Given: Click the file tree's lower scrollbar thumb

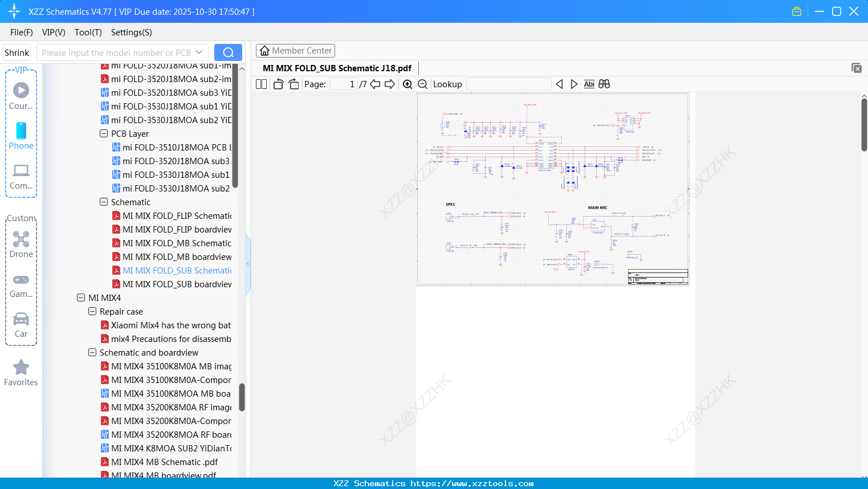Looking at the screenshot, I should tap(242, 397).
